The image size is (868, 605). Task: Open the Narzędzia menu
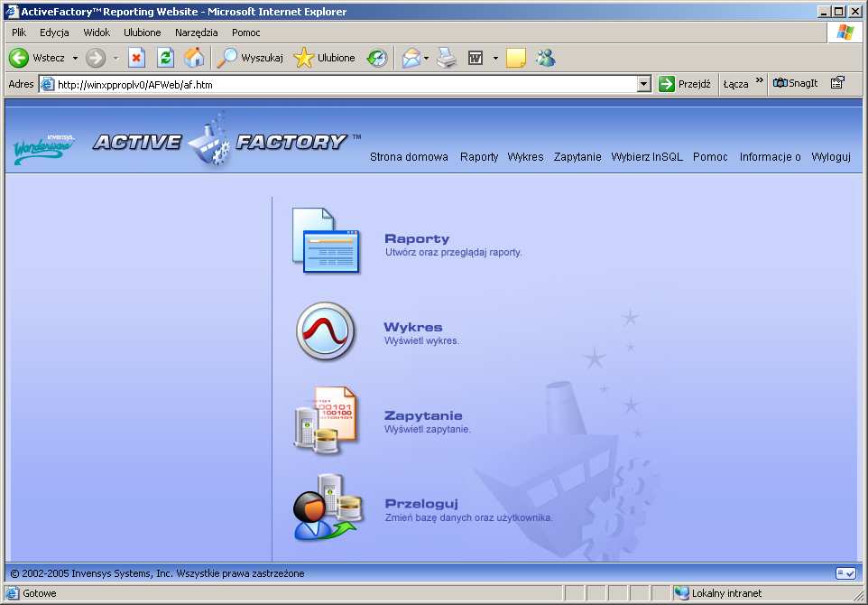pos(197,33)
